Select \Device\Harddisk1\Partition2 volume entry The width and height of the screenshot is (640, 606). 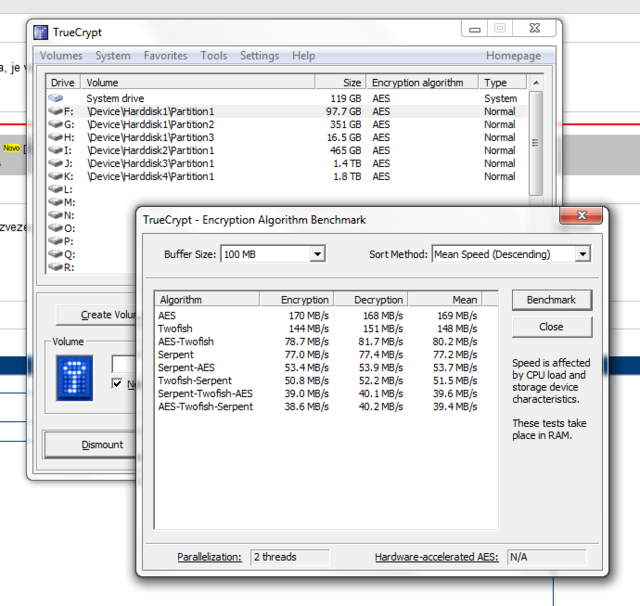151,124
